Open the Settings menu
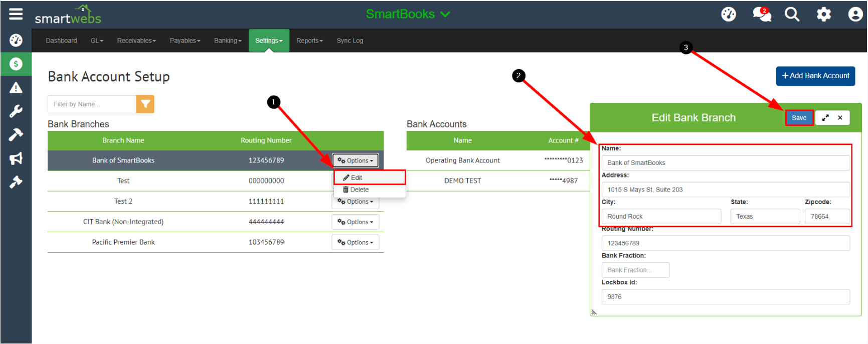The height and width of the screenshot is (344, 868). point(269,41)
